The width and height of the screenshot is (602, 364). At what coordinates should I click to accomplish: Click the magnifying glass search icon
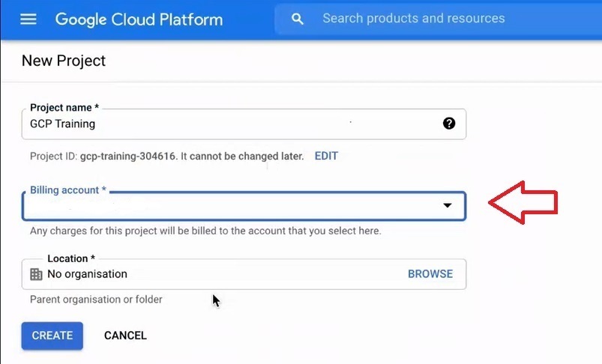tap(297, 19)
